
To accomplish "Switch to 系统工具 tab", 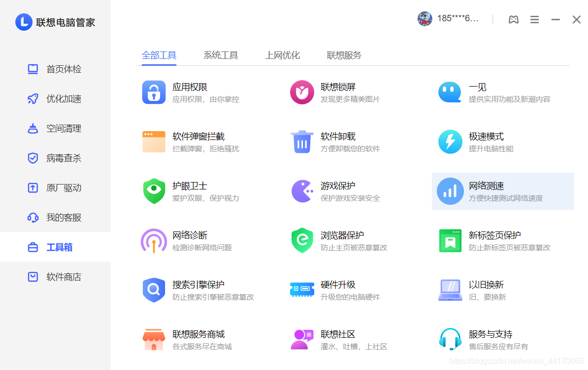I will (x=220, y=55).
